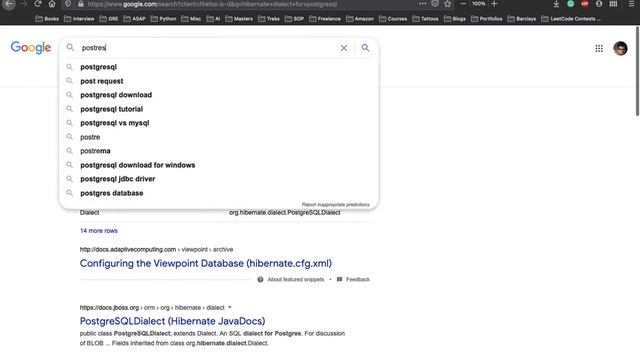Open 'Configuring the Viewpoint Database' result
Image resolution: width=640 pixels, height=360 pixels.
point(206,263)
